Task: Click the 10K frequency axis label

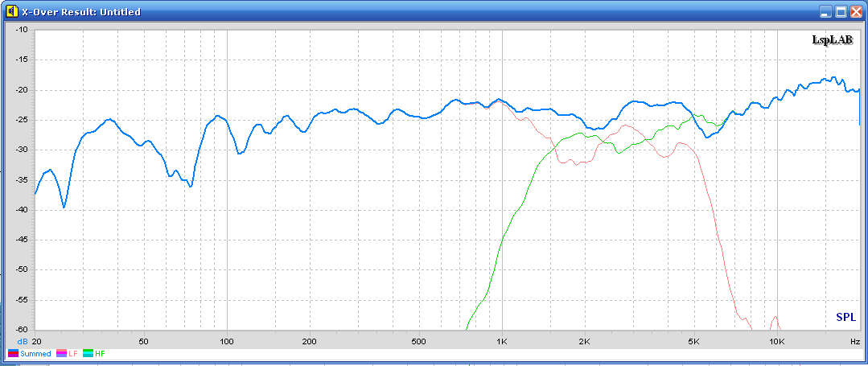Action: pyautogui.click(x=777, y=341)
